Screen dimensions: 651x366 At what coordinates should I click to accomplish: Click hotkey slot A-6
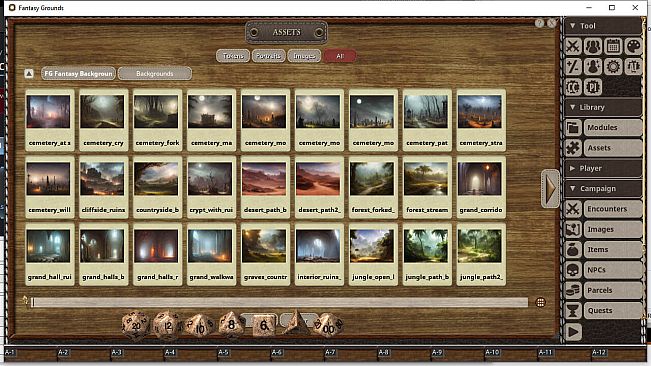coord(297,354)
